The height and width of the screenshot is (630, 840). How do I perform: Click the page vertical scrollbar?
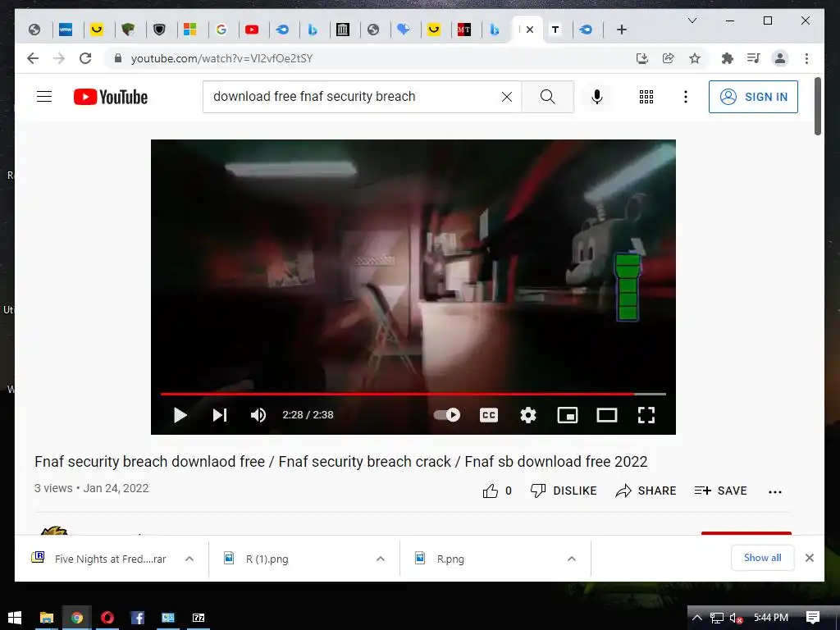818,106
